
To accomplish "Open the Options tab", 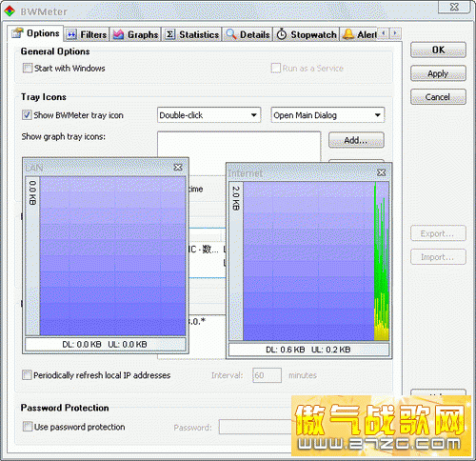I will pyautogui.click(x=35, y=33).
